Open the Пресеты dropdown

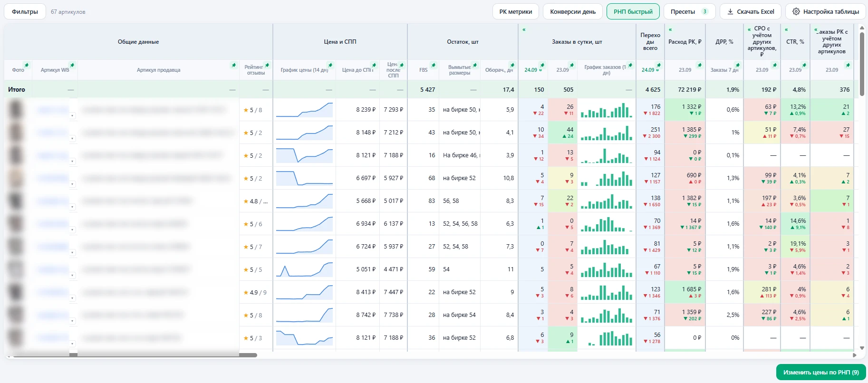(689, 11)
